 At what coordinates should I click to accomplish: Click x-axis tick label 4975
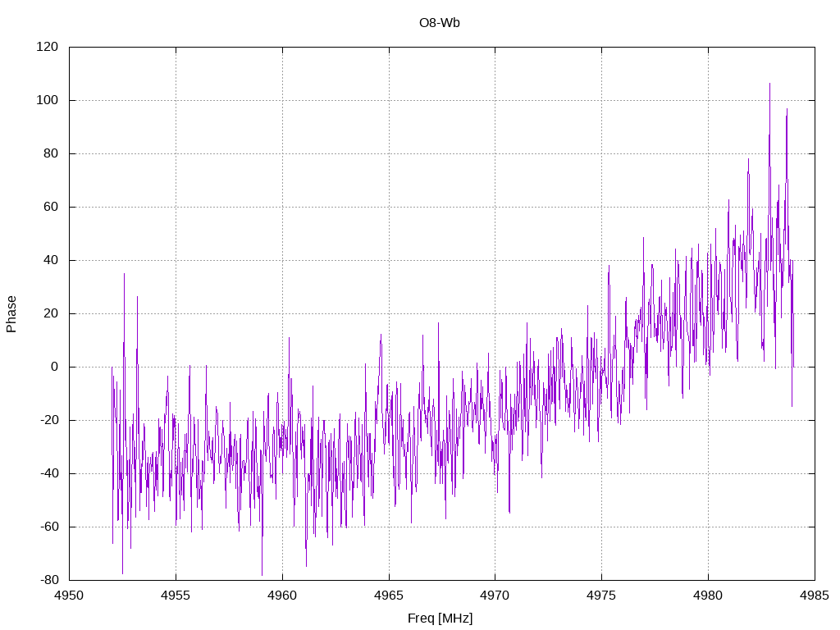pos(601,596)
